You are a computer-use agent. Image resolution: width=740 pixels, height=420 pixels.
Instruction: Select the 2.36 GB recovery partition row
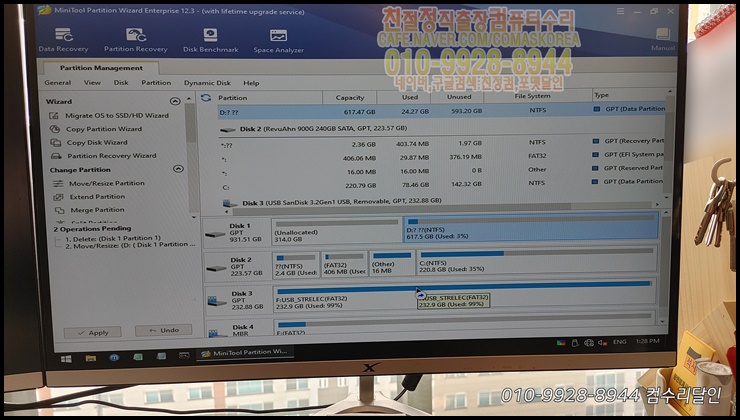tap(441, 143)
